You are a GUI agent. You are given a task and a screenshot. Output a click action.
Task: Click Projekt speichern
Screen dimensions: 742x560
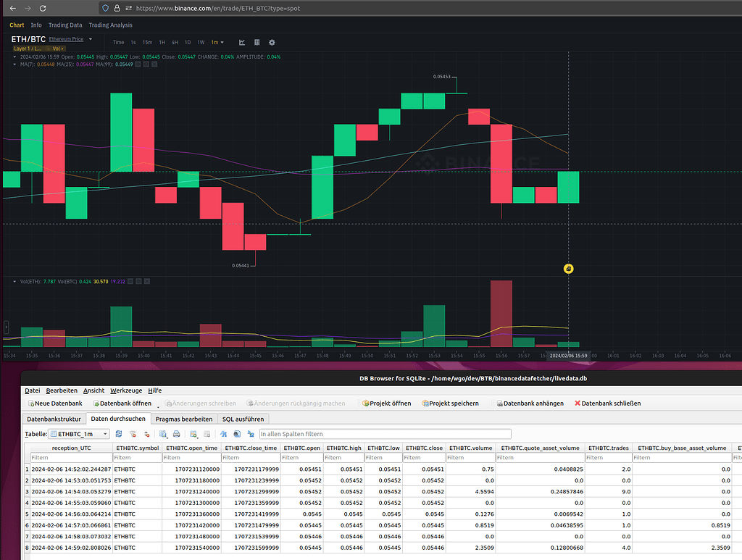[x=450, y=404]
